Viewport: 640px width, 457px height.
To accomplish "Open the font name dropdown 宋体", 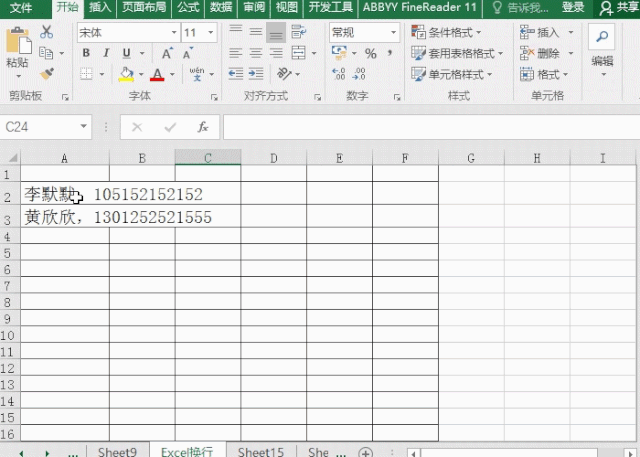I will click(173, 33).
